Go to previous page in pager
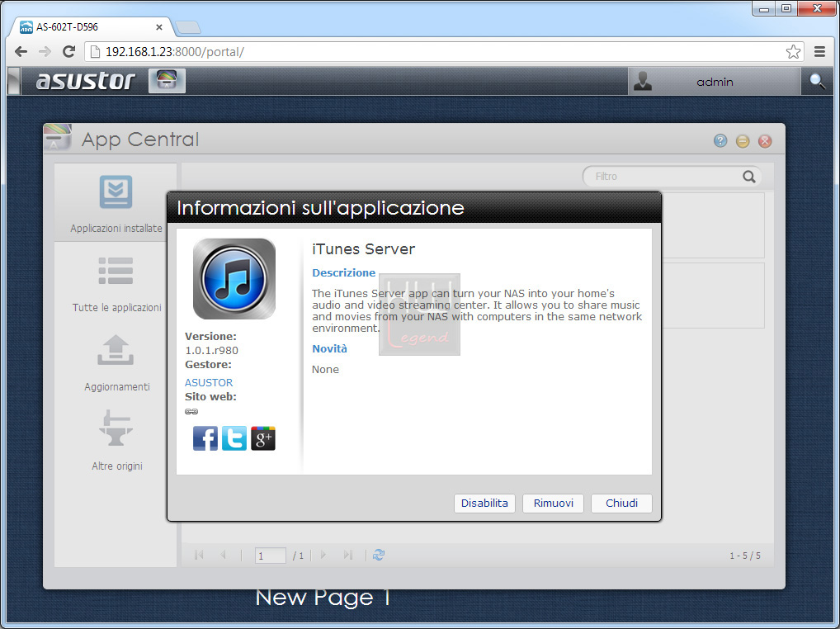Screen dimensions: 840x629 (x=223, y=555)
